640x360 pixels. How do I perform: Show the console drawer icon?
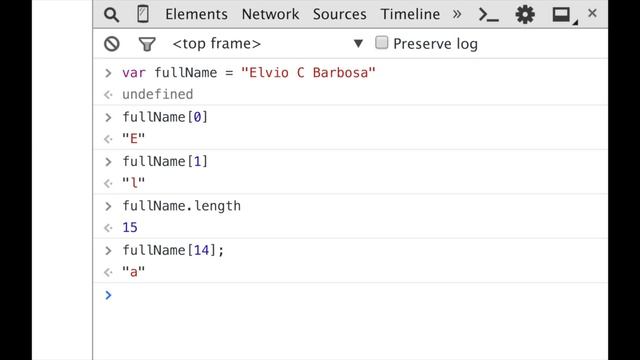click(x=488, y=15)
